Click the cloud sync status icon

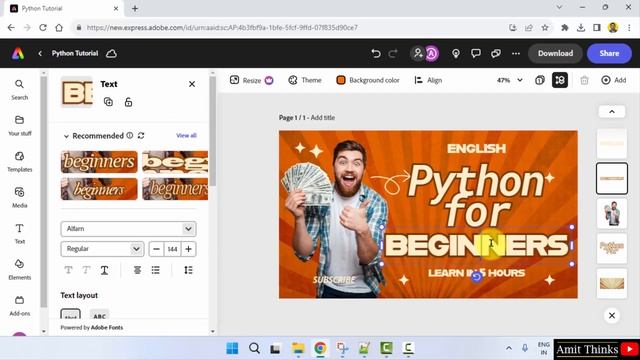111,53
